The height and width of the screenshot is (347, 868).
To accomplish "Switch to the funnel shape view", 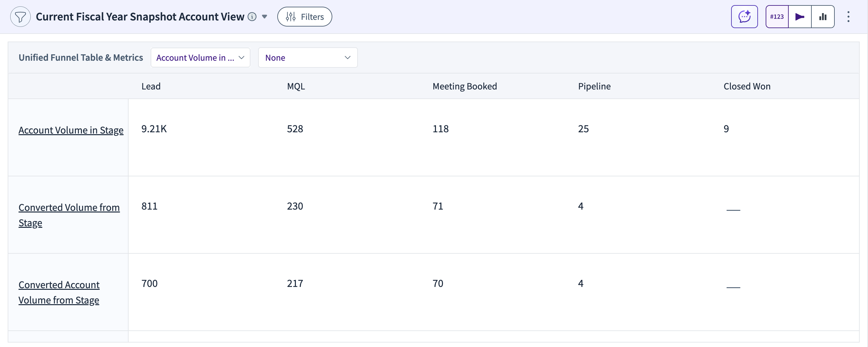I will (800, 17).
